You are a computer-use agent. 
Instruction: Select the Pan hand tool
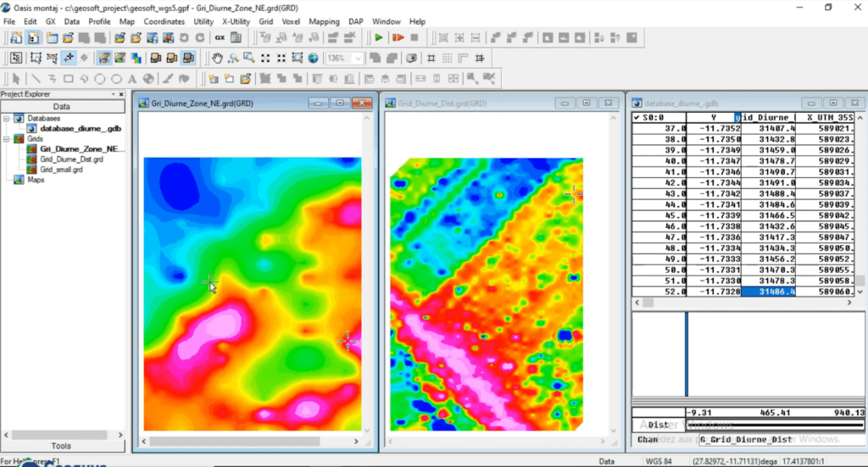(x=217, y=58)
